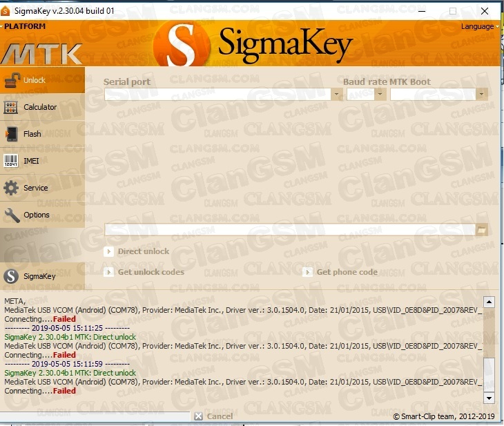This screenshot has width=504, height=426.
Task: Minimize the SigmaKey window
Action: pyautogui.click(x=422, y=11)
